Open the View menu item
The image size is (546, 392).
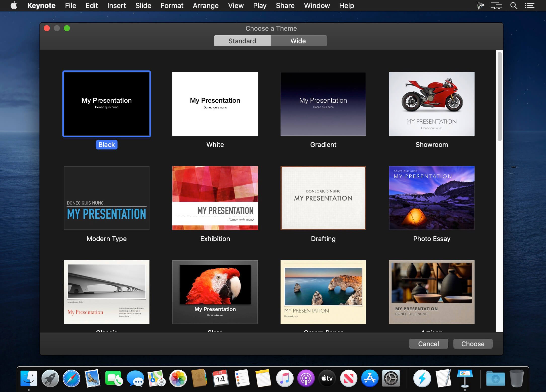pyautogui.click(x=236, y=6)
